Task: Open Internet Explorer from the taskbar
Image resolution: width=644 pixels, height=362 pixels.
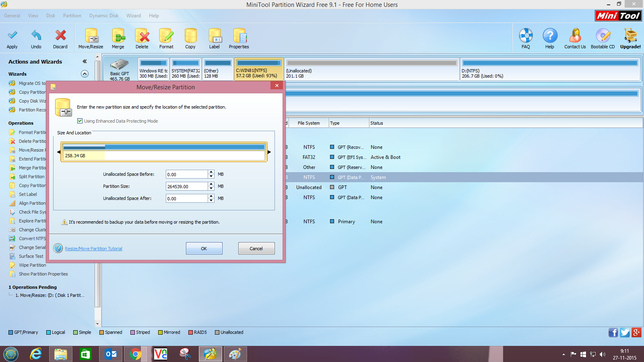Action: [36, 354]
